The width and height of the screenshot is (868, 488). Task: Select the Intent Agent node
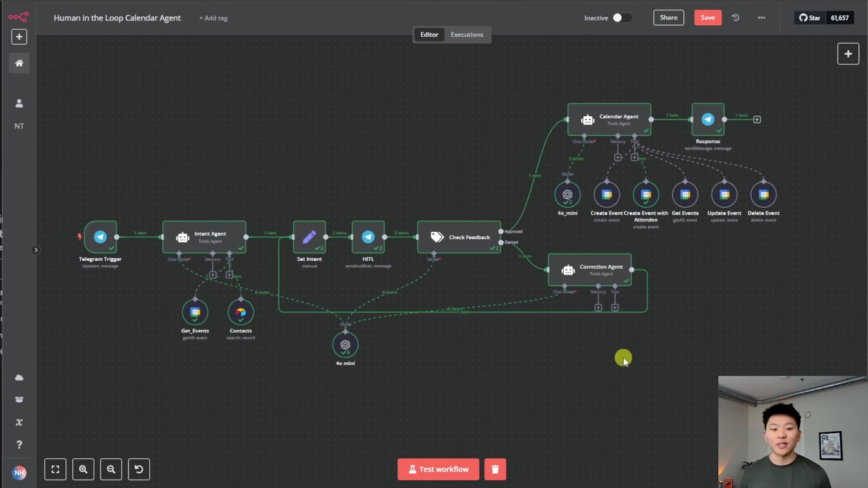(204, 237)
